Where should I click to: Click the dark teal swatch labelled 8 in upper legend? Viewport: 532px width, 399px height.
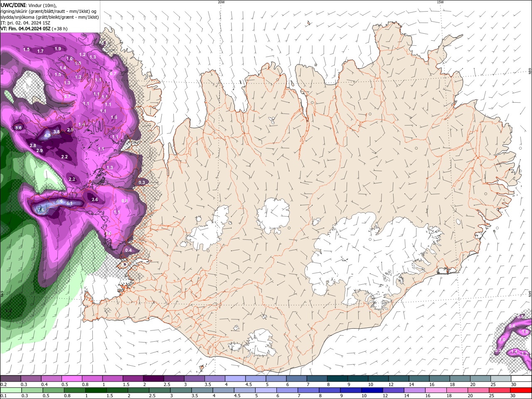337,379
